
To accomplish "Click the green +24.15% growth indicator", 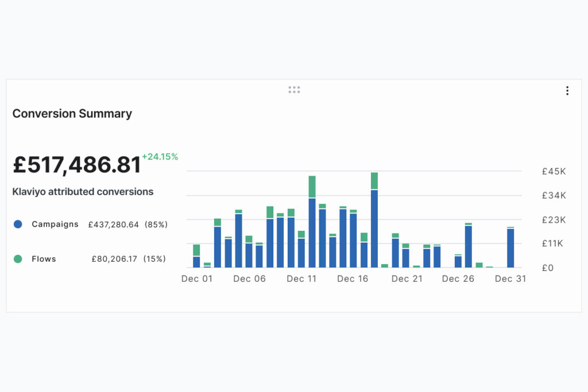I will [x=159, y=157].
